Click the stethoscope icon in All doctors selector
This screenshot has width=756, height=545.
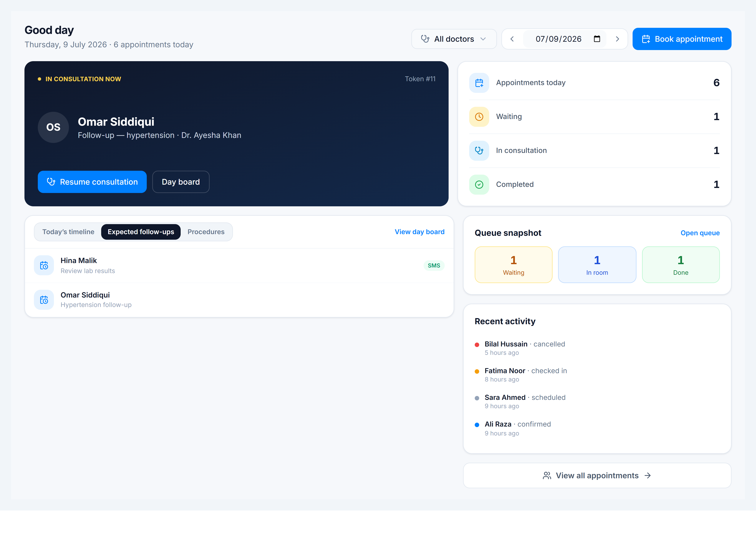pos(425,39)
